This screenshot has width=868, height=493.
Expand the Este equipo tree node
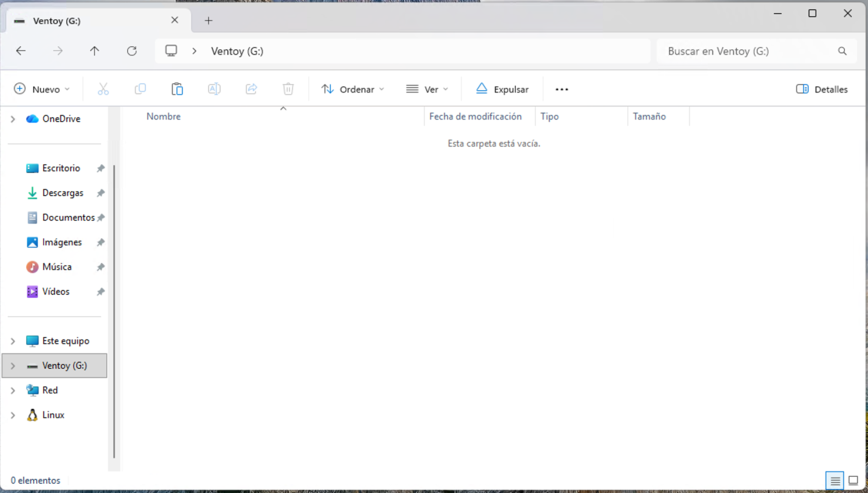point(13,341)
